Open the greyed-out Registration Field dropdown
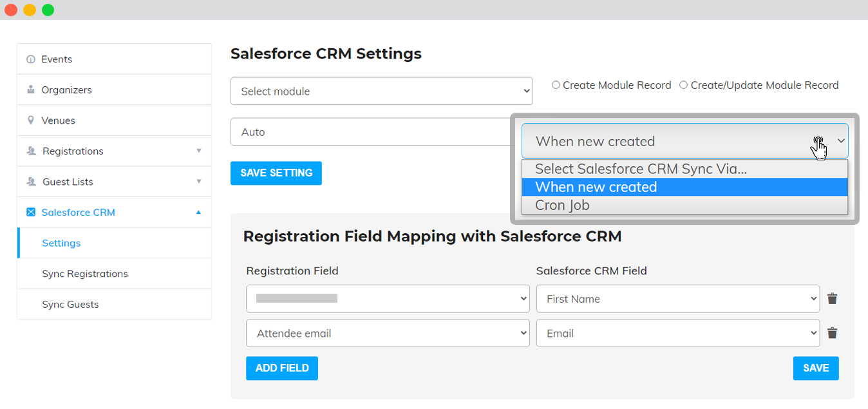 (388, 299)
